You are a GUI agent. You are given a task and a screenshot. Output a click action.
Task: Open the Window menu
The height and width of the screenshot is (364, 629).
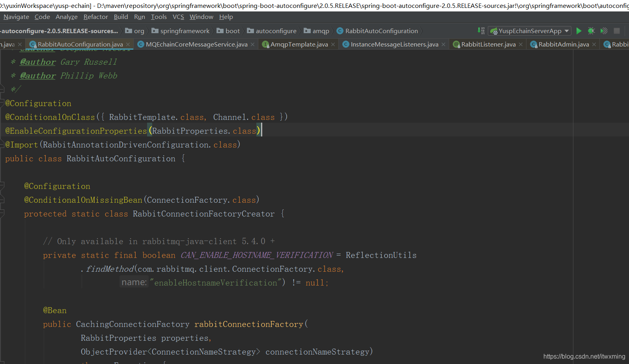point(202,17)
